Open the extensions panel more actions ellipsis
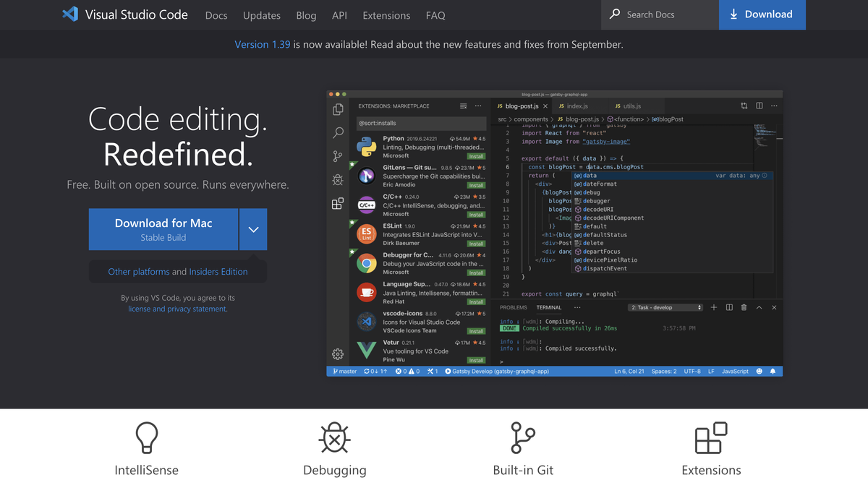This screenshot has width=868, height=488. point(477,106)
